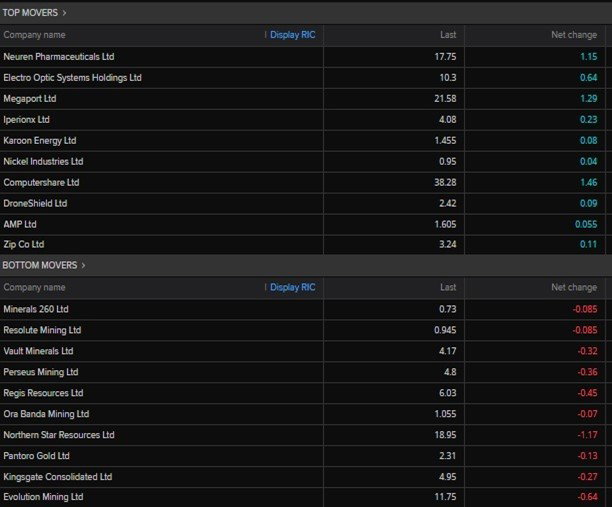
Task: Click Display RIC in Bottom Movers table
Action: tap(293, 287)
